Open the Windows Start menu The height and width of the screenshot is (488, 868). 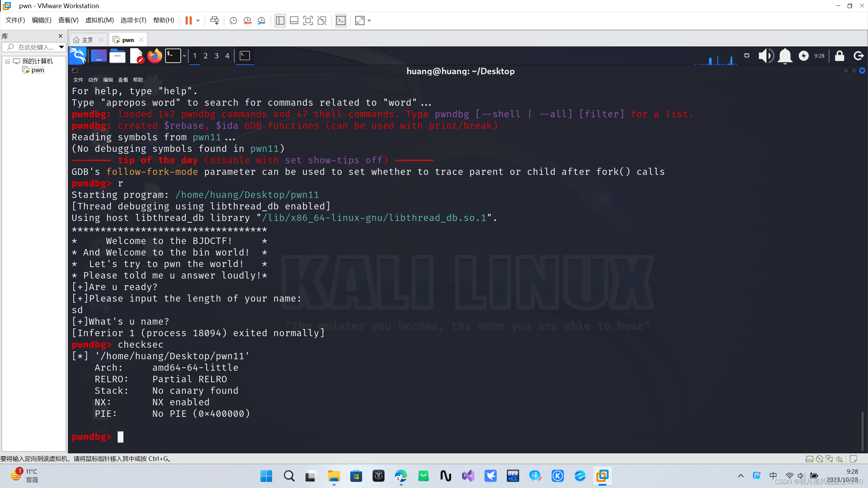coord(266,476)
